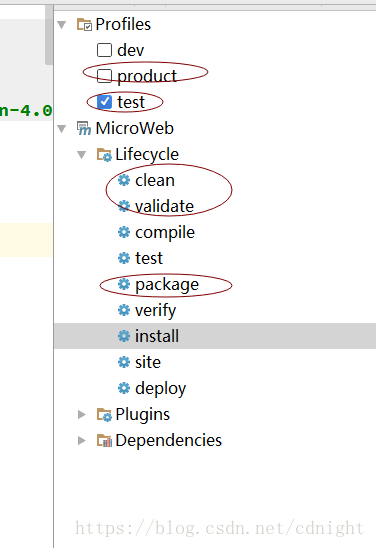The height and width of the screenshot is (548, 376).
Task: Click the Dependencies folder icon
Action: click(x=104, y=440)
